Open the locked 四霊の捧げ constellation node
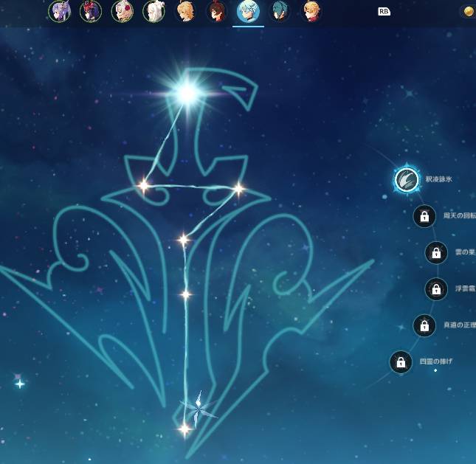This screenshot has width=476, height=464. [x=401, y=361]
